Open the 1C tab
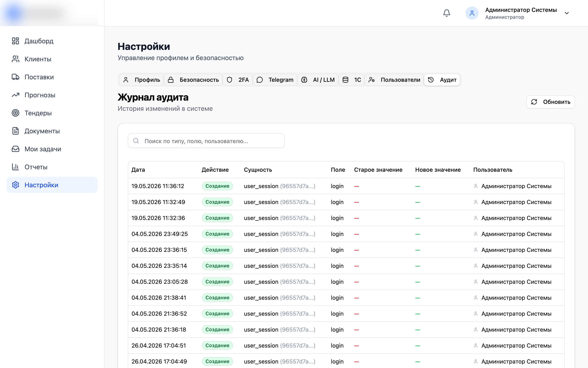The height and width of the screenshot is (368, 588). (352, 80)
